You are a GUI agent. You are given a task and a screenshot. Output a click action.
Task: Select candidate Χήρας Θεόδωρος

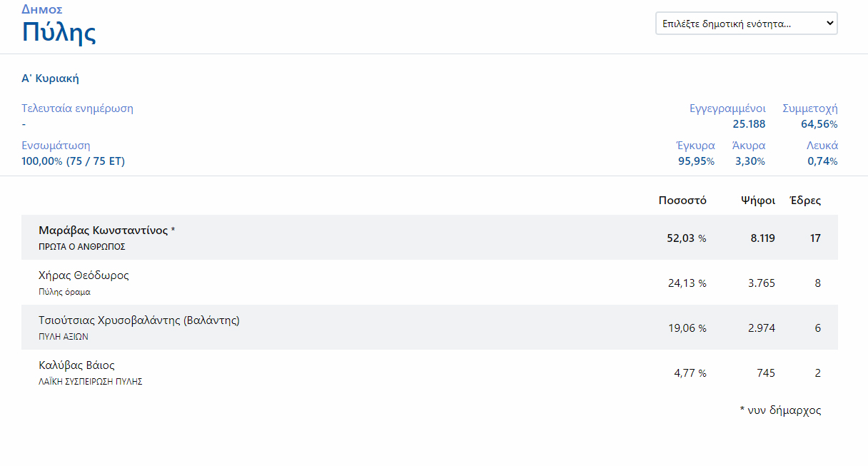84,275
